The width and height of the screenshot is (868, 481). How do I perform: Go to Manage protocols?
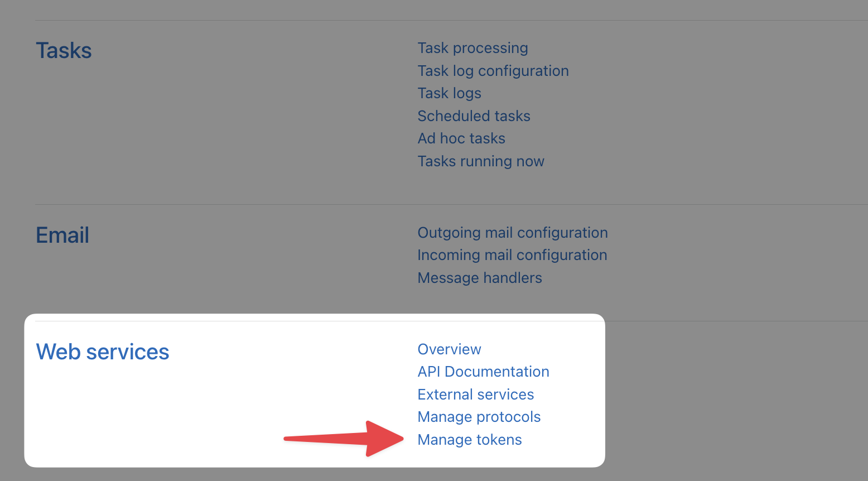479,417
